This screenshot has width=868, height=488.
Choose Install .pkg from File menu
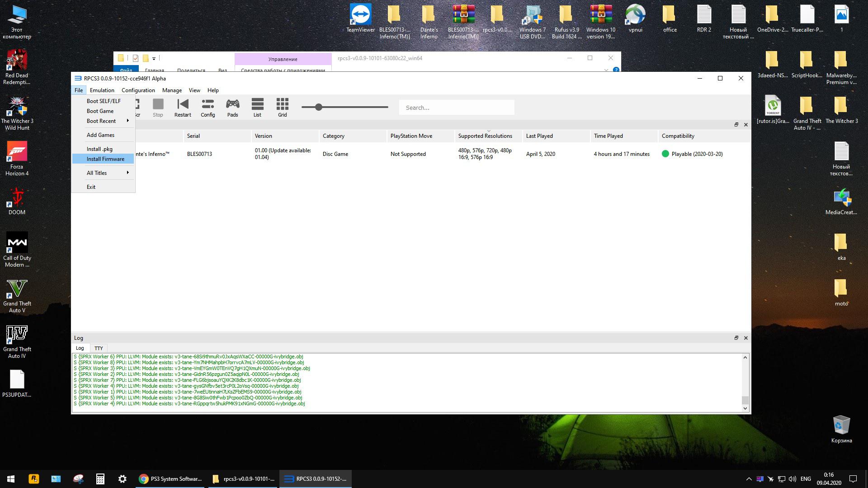(x=99, y=149)
